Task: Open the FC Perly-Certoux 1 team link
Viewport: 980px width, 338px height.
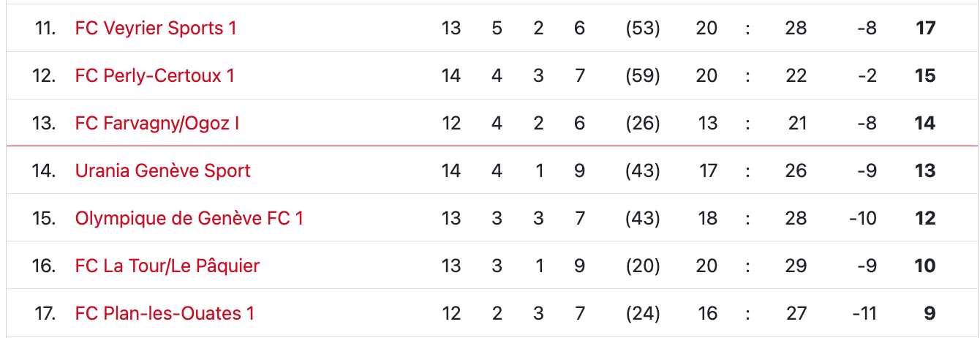Action: pyautogui.click(x=154, y=75)
